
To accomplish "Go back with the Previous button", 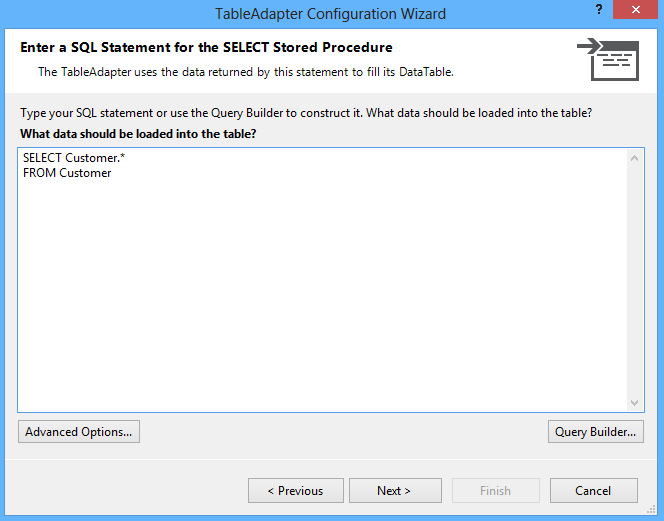I will click(295, 491).
